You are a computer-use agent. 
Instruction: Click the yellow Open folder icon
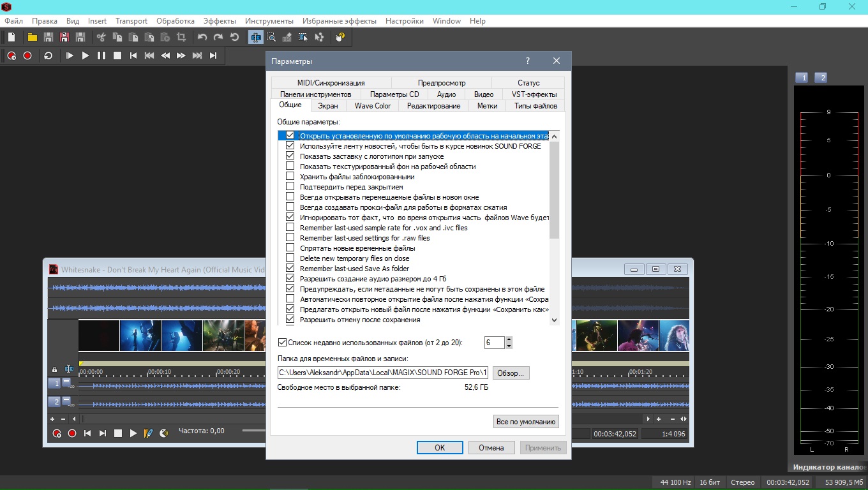[32, 38]
